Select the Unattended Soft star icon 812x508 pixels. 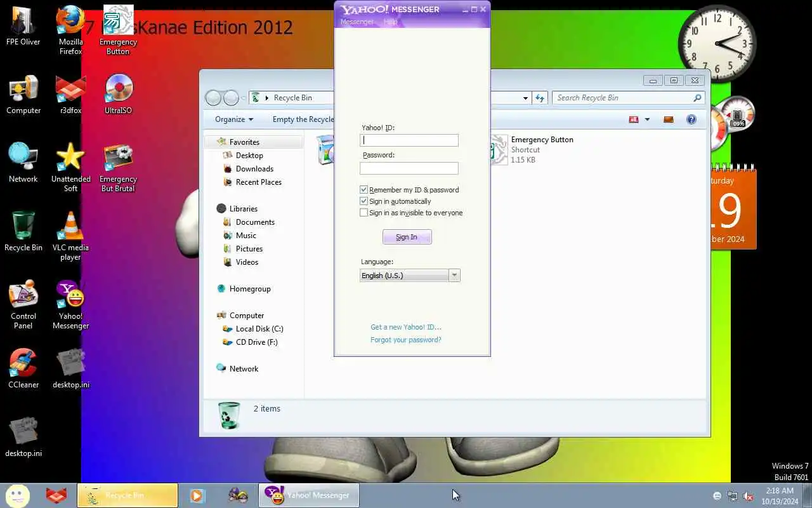coord(70,167)
